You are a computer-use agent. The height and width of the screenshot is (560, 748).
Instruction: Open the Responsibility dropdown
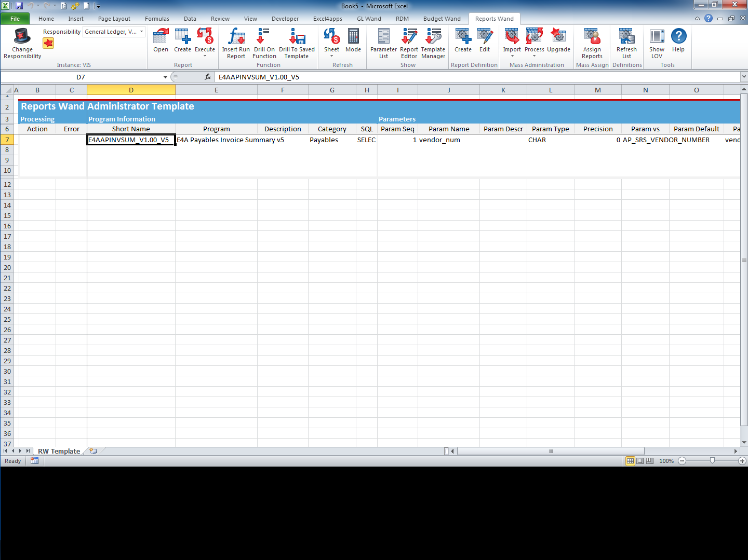141,32
